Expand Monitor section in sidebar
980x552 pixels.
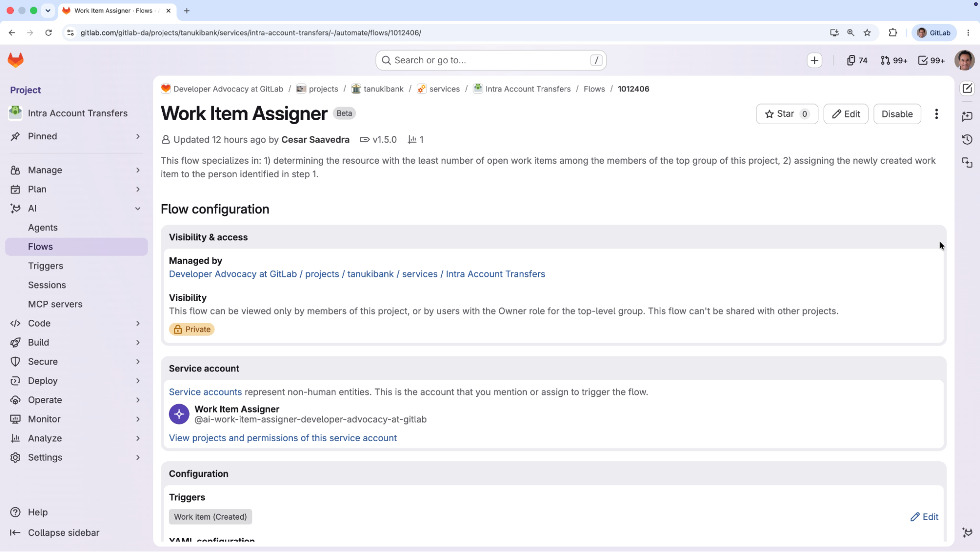tap(76, 419)
